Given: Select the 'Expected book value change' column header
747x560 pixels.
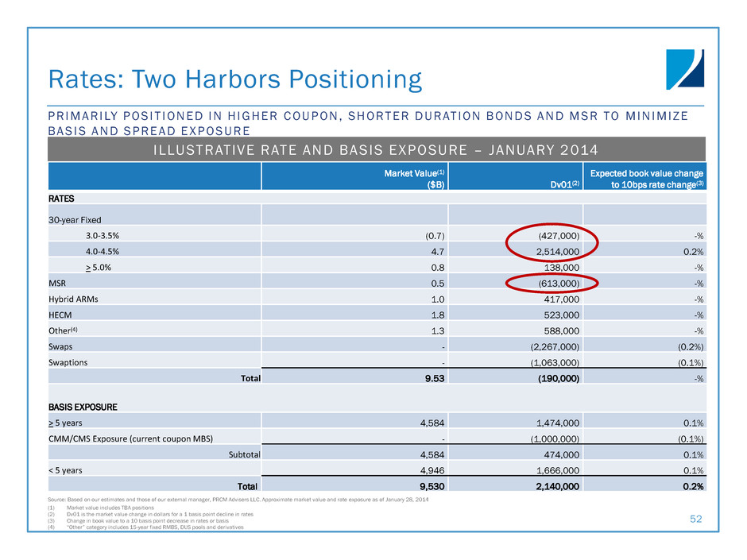Looking at the screenshot, I should pyautogui.click(x=645, y=177).
